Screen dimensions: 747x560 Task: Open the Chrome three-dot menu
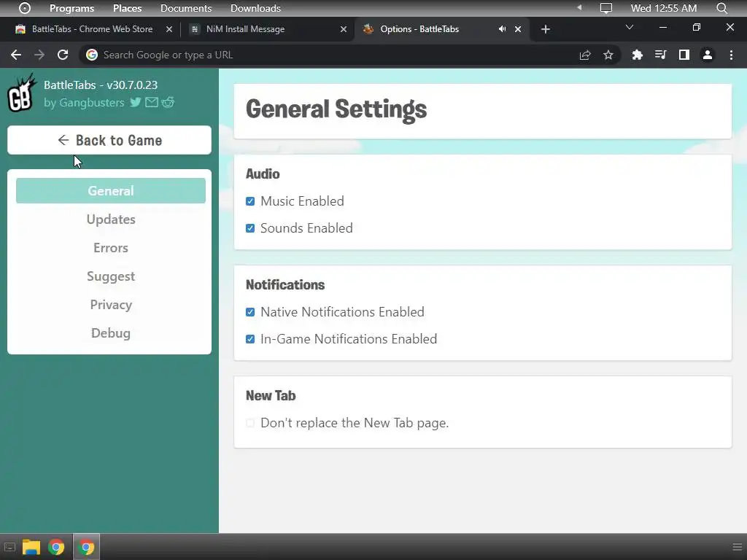click(x=731, y=55)
